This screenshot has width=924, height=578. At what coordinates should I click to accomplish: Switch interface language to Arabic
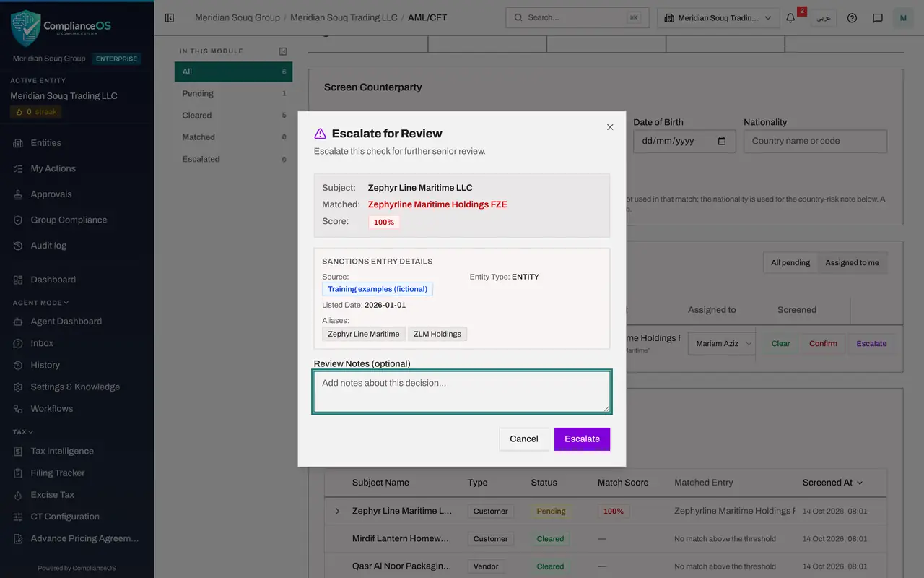[823, 18]
